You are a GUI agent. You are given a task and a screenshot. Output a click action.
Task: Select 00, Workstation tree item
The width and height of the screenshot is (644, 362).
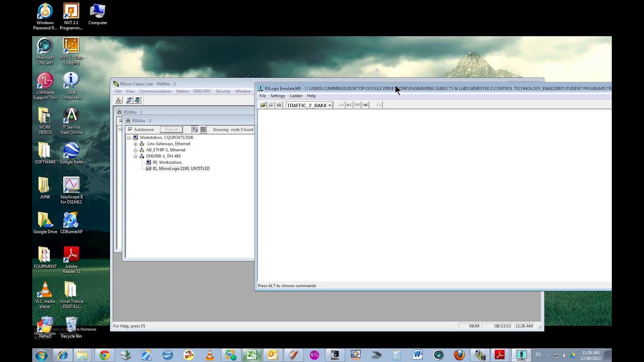[167, 162]
